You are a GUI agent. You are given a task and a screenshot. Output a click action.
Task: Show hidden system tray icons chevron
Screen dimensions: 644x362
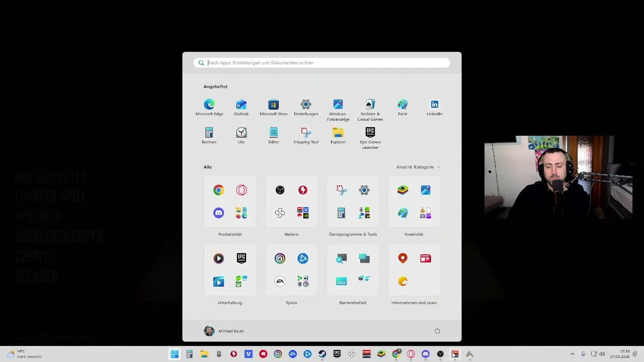(572, 354)
